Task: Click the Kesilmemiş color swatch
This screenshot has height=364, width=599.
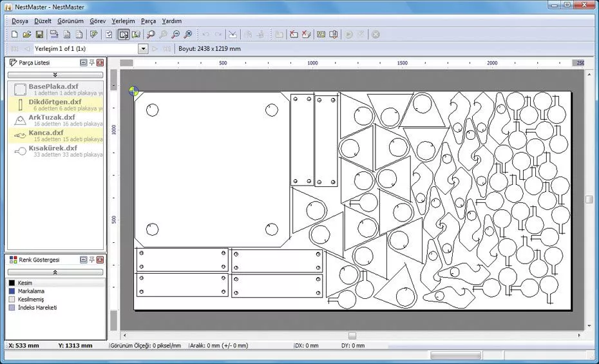Action: (x=12, y=300)
